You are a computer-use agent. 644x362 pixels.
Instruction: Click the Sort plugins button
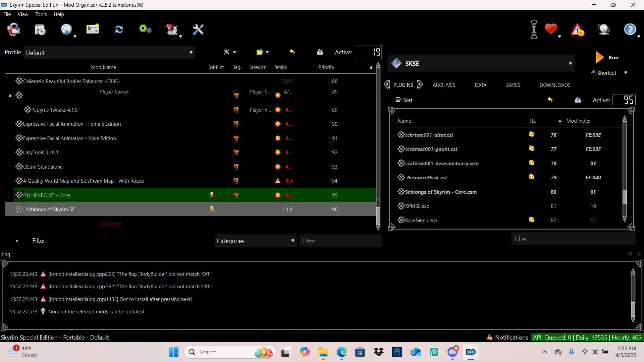pos(404,100)
